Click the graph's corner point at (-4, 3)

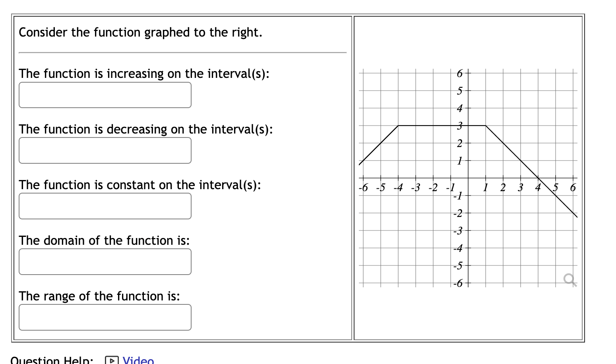398,126
